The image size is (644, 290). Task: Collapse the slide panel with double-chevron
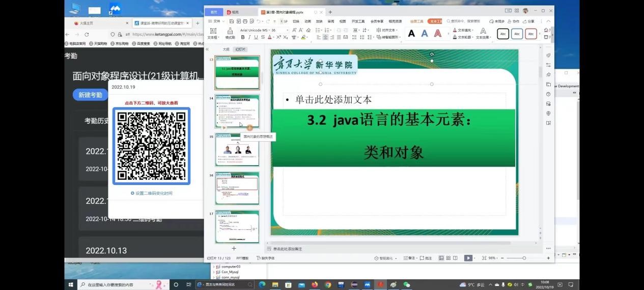(207, 49)
